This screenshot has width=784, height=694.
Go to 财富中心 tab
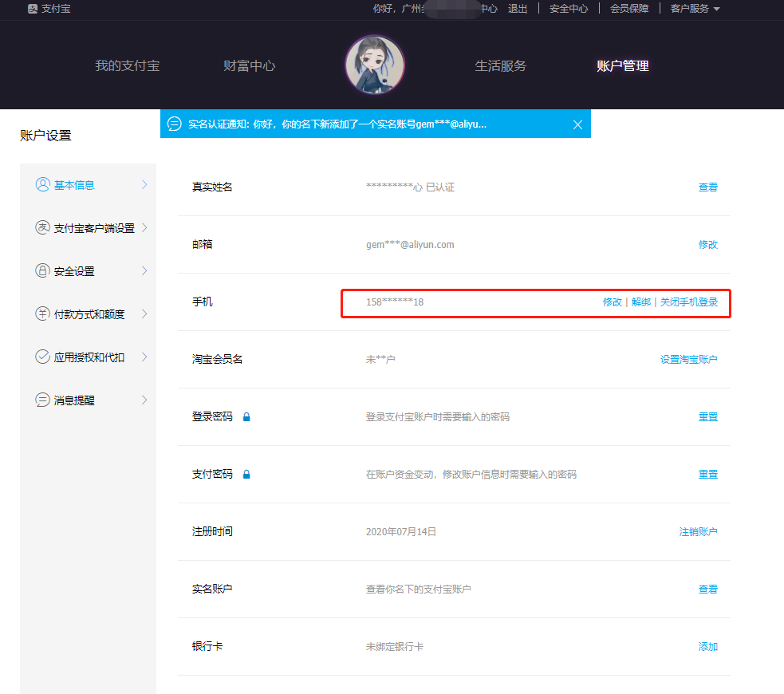click(250, 65)
